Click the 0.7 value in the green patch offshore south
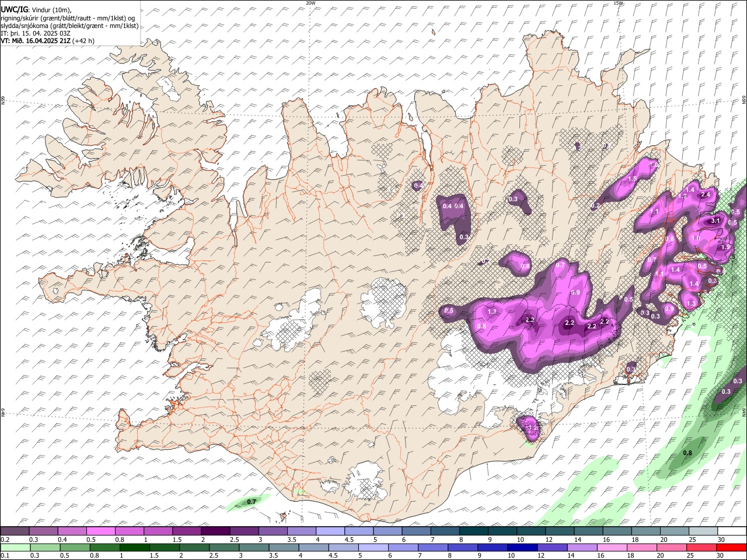This screenshot has width=747, height=560. tap(252, 502)
